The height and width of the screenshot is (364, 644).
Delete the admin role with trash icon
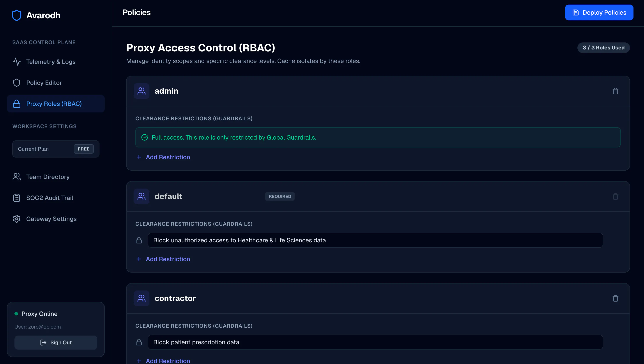(x=615, y=91)
